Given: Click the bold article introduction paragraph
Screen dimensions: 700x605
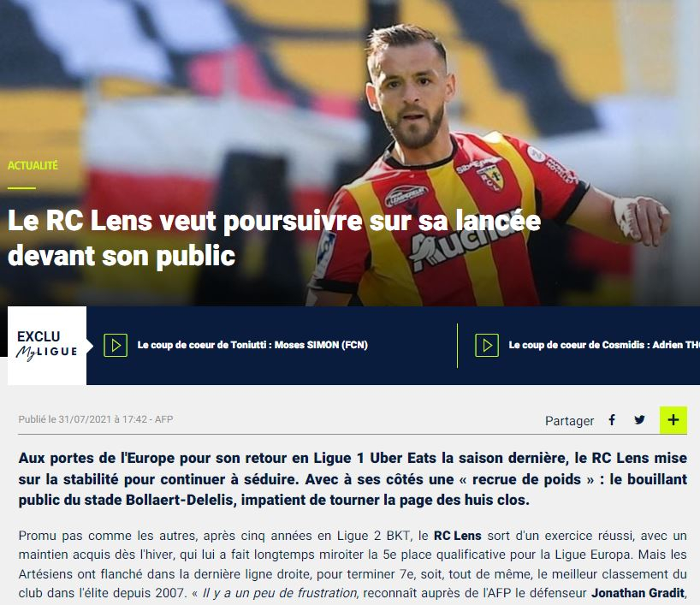Looking at the screenshot, I should click(x=353, y=479).
